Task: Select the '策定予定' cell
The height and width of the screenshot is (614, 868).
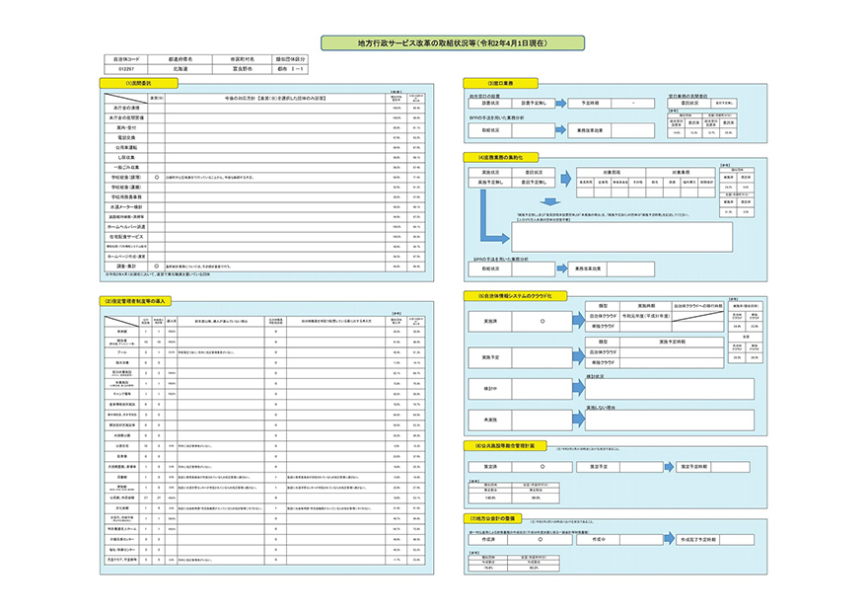Action: click(599, 467)
